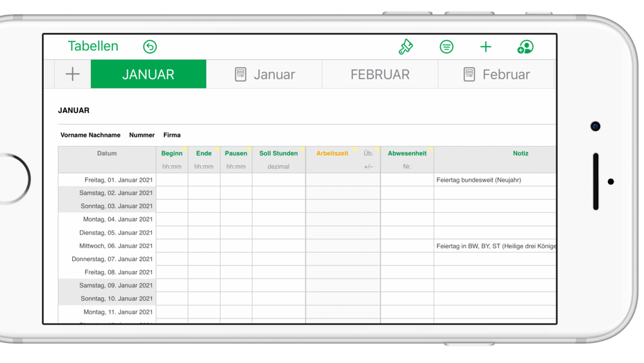Select date cell Samstag, 02. Januar 2021
Viewport: 644px width, 363px height.
coord(107,193)
